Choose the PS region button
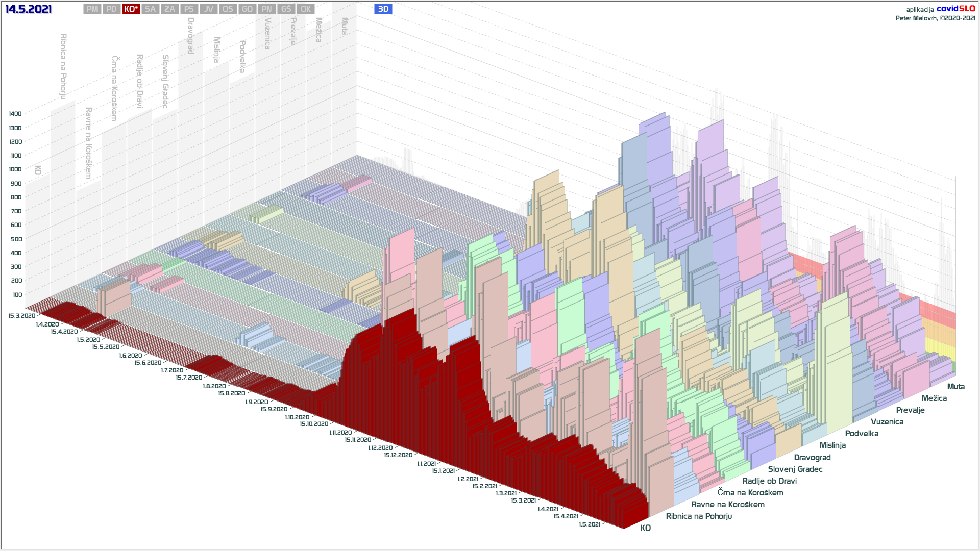Viewport: 980px width, 551px height. [x=189, y=9]
